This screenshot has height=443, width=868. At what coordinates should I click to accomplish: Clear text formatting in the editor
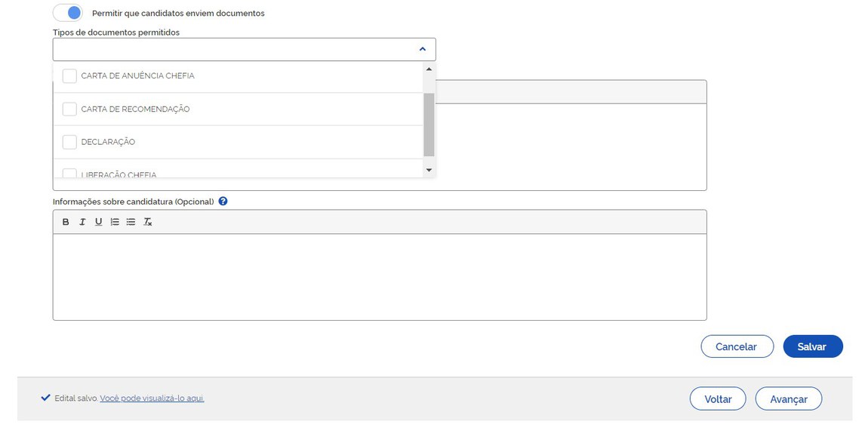(148, 222)
